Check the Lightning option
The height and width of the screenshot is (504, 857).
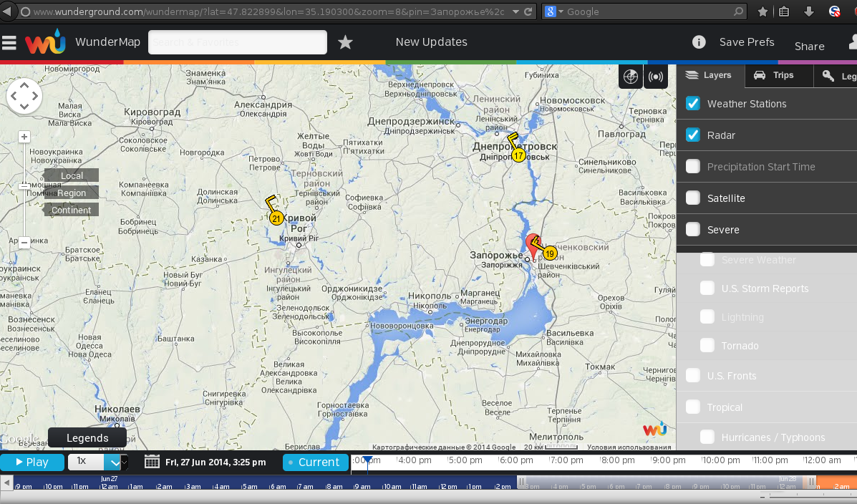click(707, 317)
